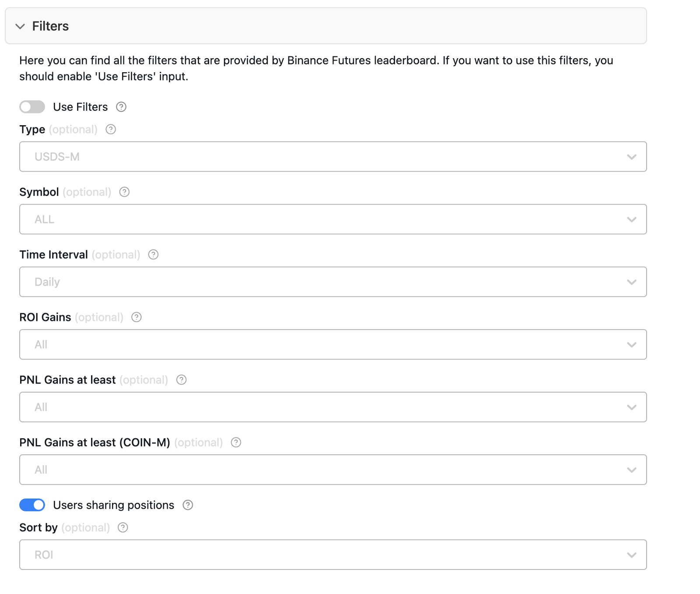
Task: Open help for PNL Gains at least
Action: (182, 380)
